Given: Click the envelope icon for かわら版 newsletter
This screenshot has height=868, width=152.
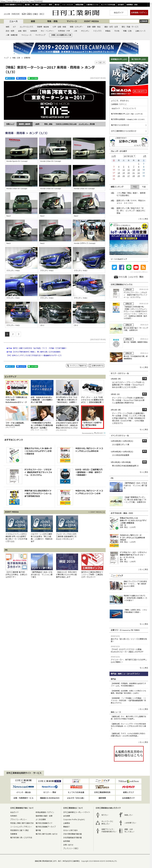Looking at the screenshot, I should click(x=116, y=277).
